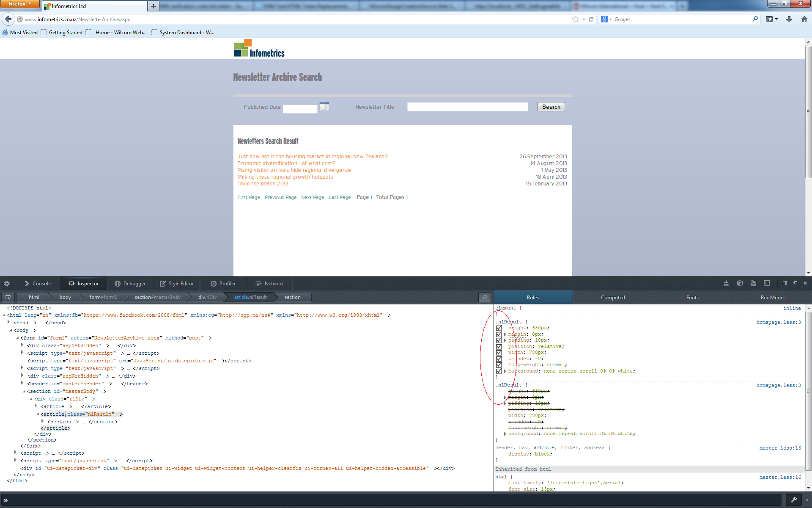This screenshot has height=508, width=812.
Task: Click the wrench icon in command line bar
Action: [794, 500]
